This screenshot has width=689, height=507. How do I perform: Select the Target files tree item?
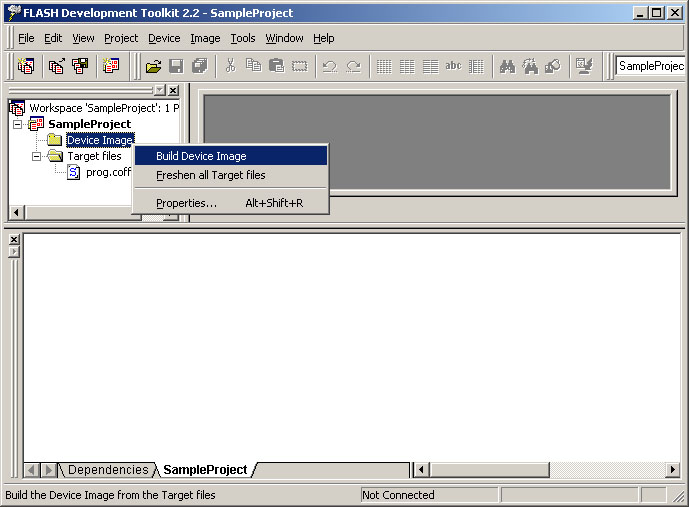[x=94, y=156]
